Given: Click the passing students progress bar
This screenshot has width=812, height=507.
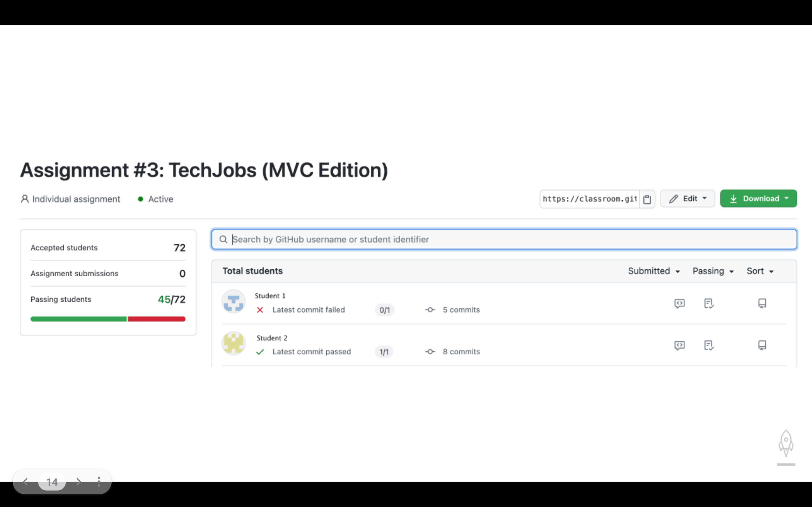Looking at the screenshot, I should point(108,319).
